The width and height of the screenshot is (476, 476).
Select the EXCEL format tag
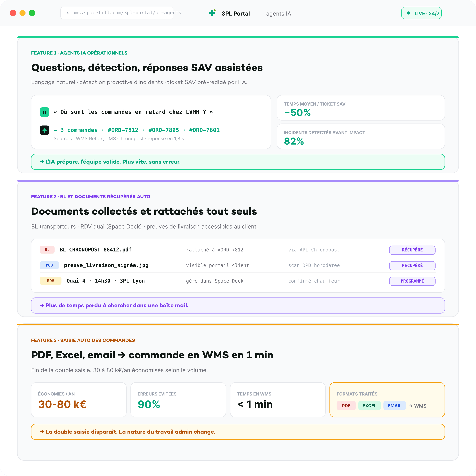pos(369,405)
